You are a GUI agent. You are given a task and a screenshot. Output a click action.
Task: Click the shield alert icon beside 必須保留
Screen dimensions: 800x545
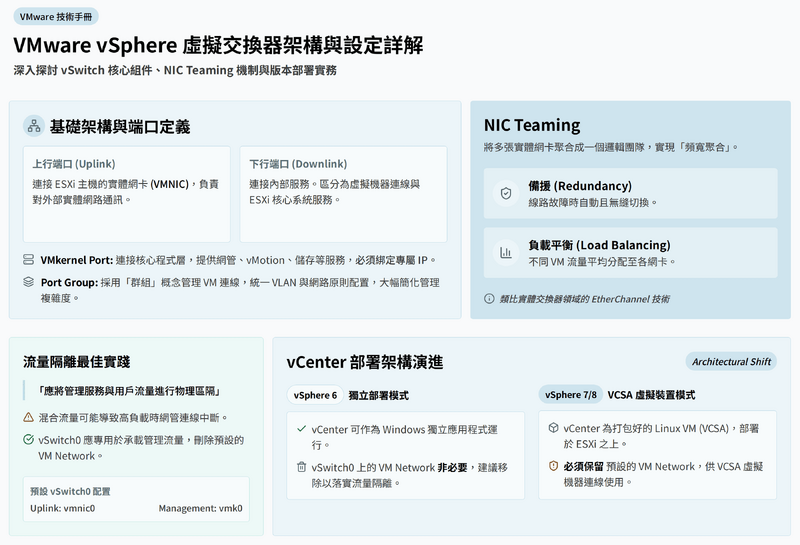[x=553, y=466]
